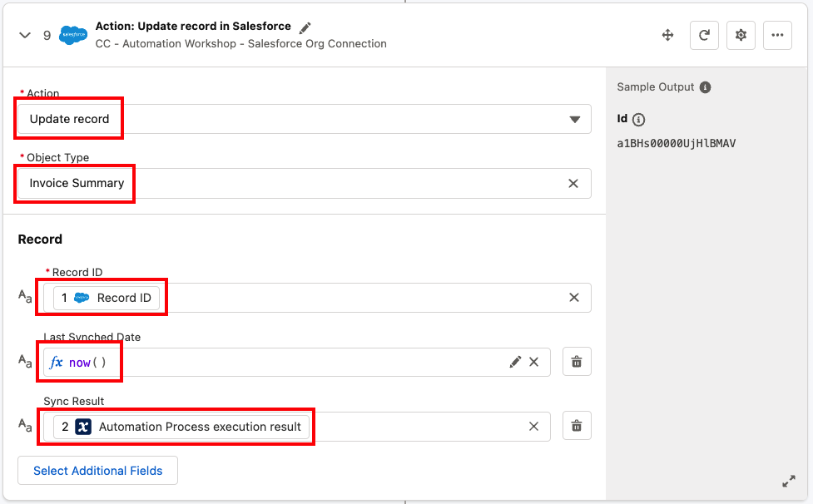
Task: Click the pencil icon to rename action
Action: (x=305, y=27)
